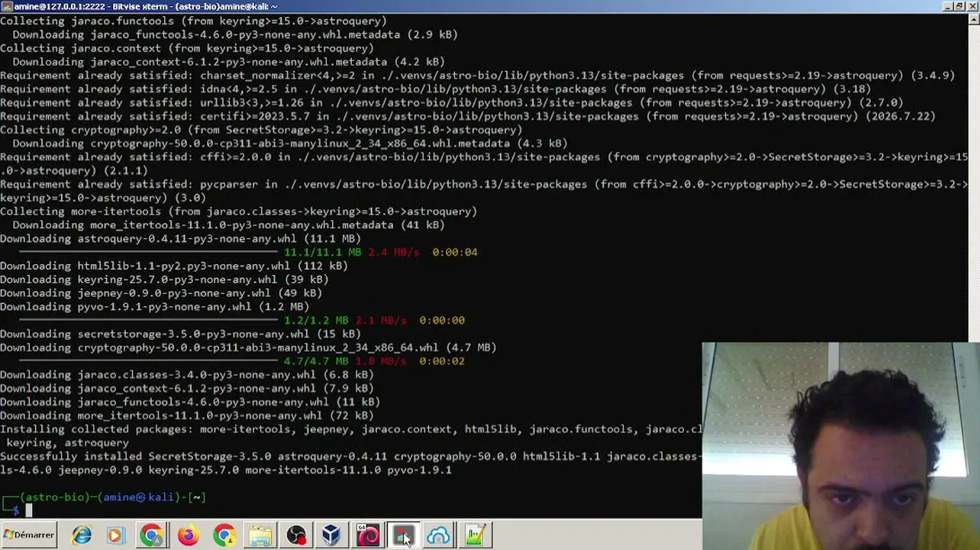Open the Chrome icon beside Media Player

pos(151,535)
